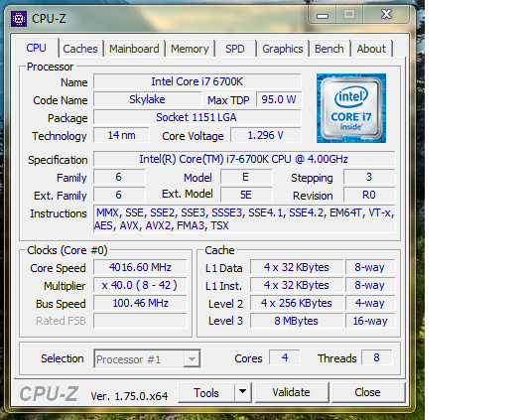Click the 95.0 W Max TDP value
The height and width of the screenshot is (420, 527).
[x=279, y=99]
